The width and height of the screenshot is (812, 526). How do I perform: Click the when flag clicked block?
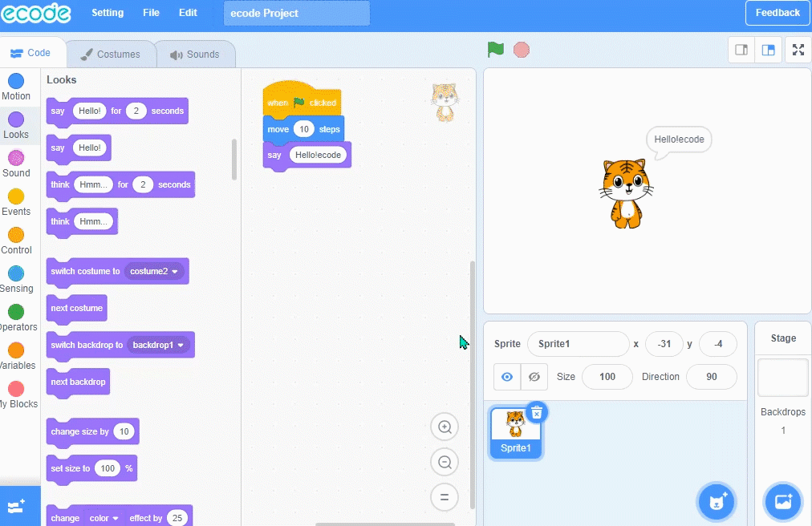pos(302,99)
